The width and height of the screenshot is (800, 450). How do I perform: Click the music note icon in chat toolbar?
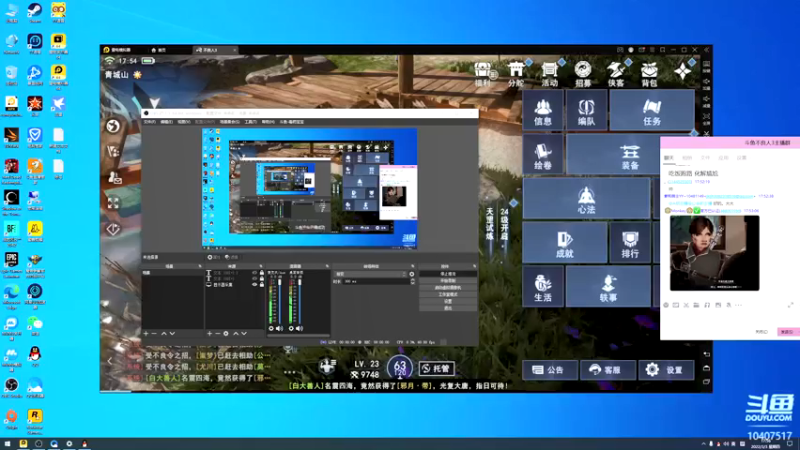tap(707, 305)
